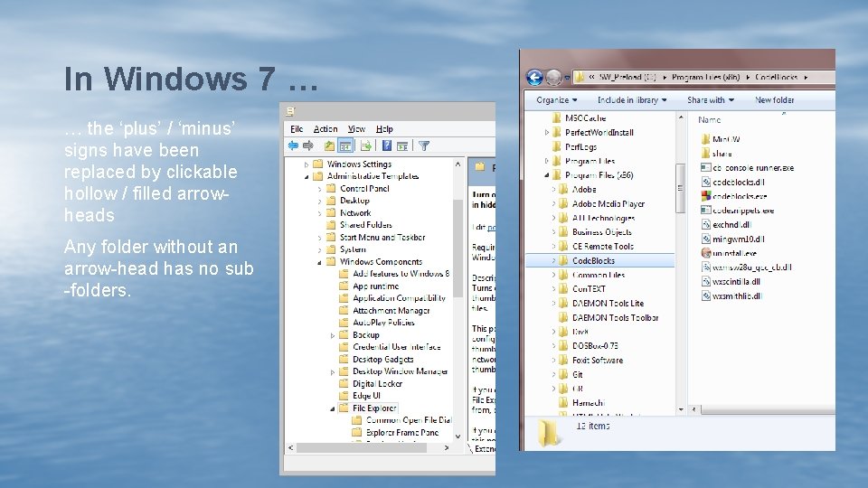Click the Up one level folder icon
This screenshot has height=488, width=868.
tap(329, 145)
